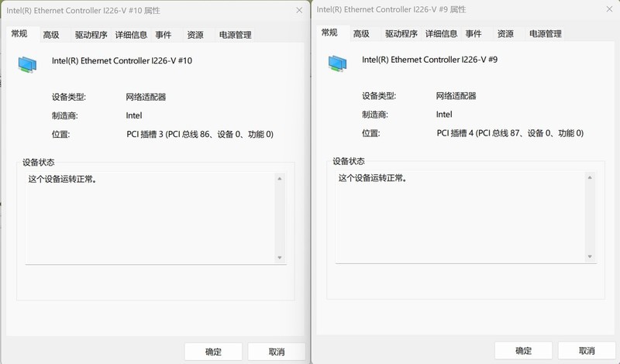This screenshot has width=620, height=364.
Task: Click location text PCI 插槽 4 (PCI 总线 87
Action: point(510,133)
